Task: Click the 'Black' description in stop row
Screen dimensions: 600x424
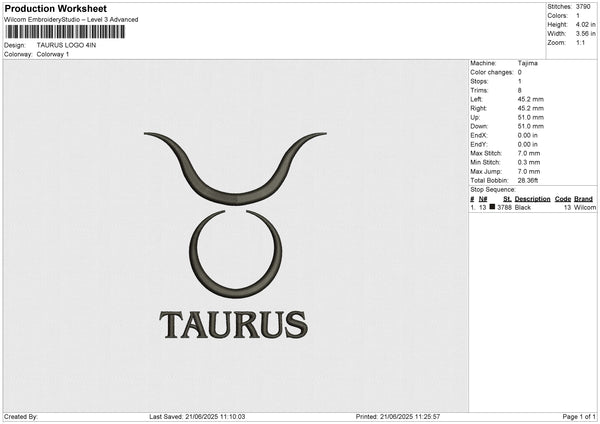Action: tap(523, 207)
